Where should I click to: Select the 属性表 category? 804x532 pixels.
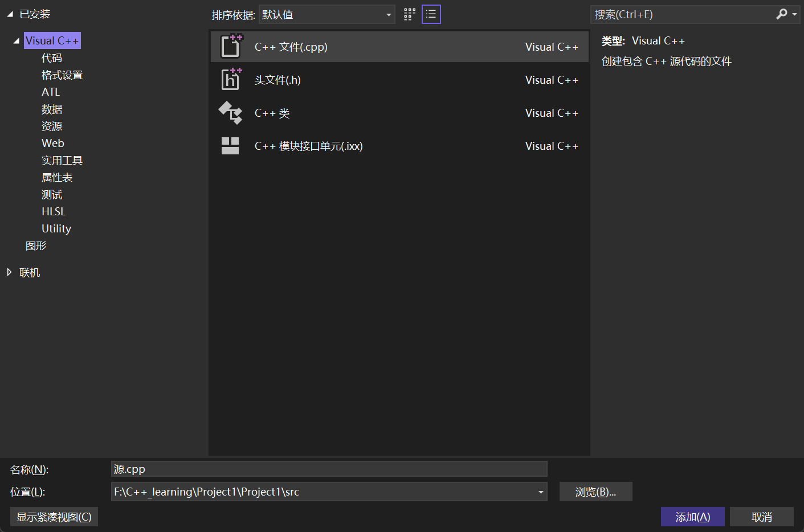click(x=57, y=178)
